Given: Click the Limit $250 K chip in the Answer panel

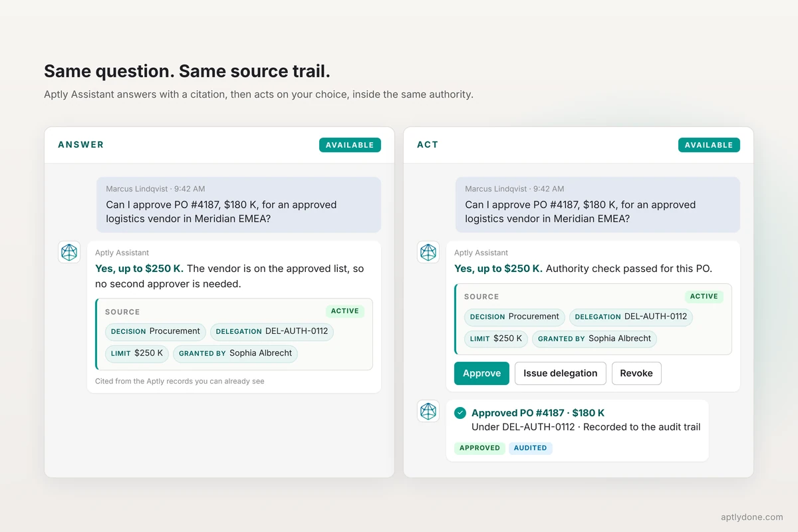Looking at the screenshot, I should (x=137, y=353).
